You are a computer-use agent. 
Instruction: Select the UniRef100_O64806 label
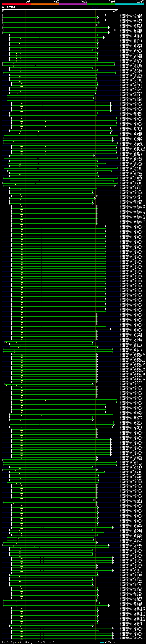[131, 188]
